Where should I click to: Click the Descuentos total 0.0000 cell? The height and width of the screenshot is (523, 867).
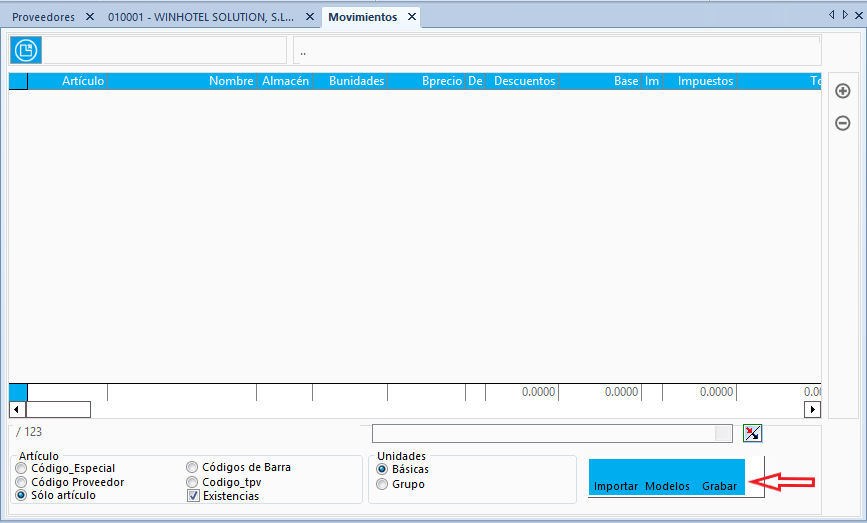pos(522,392)
